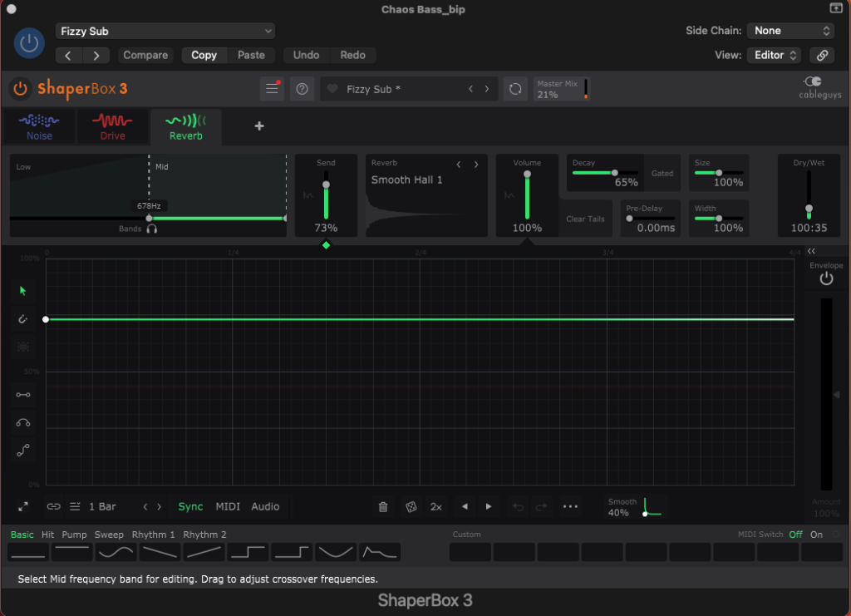Click the reload preset circular arrow icon
The width and height of the screenshot is (851, 616).
[x=515, y=88]
